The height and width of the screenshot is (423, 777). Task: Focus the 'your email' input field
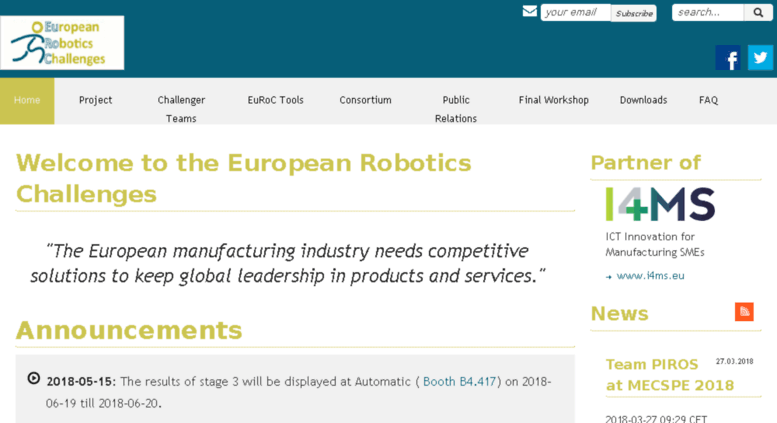576,12
